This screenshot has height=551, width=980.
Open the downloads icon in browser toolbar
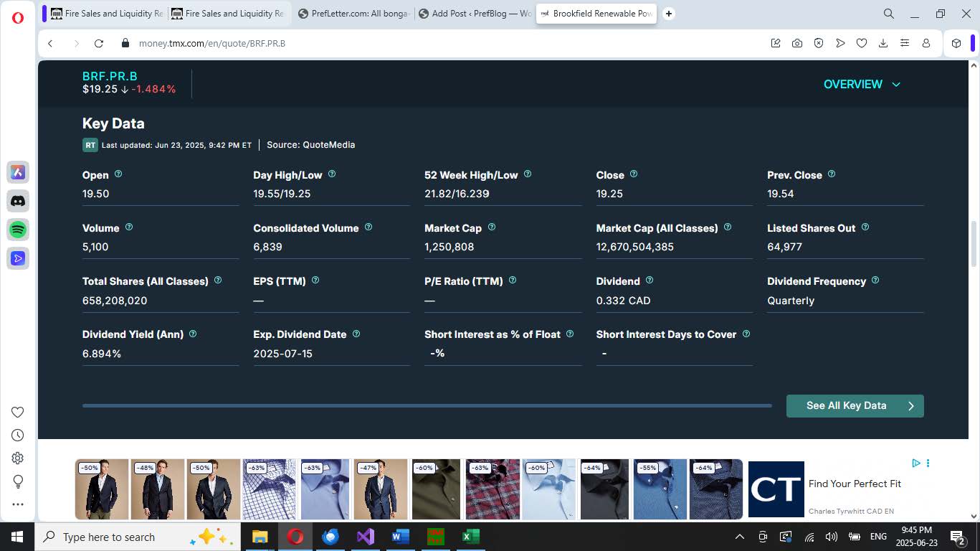883,43
